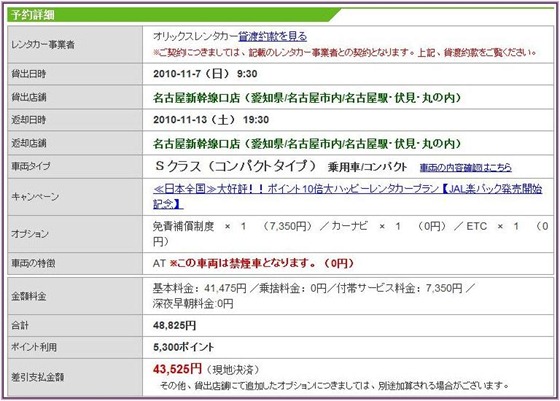Click the 基本料金: 41,475円 text
560x401 pixels.
(200, 288)
